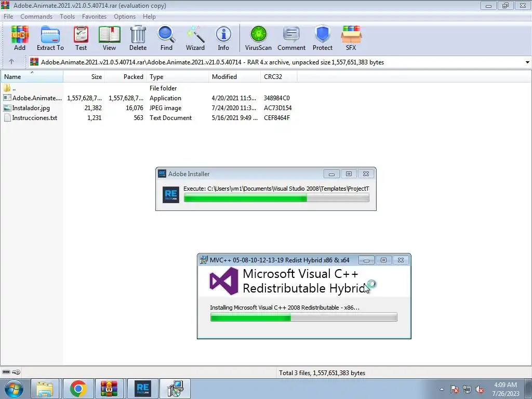Sort by the Name column header
The image size is (532, 399).
[32, 77]
